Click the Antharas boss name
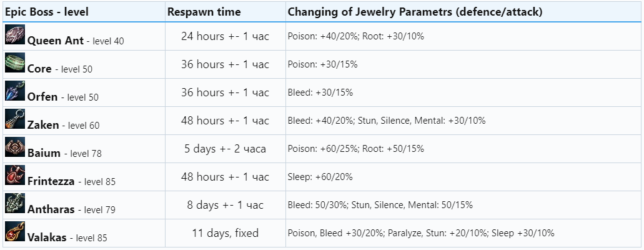 click(x=51, y=209)
